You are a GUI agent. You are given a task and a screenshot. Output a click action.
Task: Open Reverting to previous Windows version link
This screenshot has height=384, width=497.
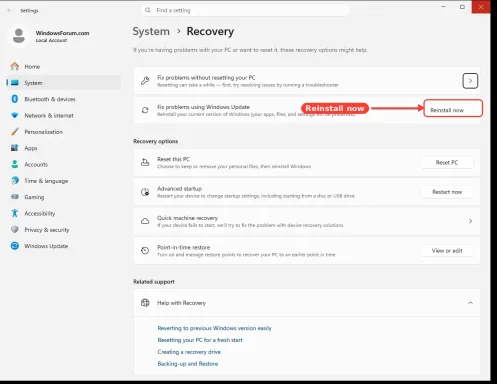pos(214,328)
